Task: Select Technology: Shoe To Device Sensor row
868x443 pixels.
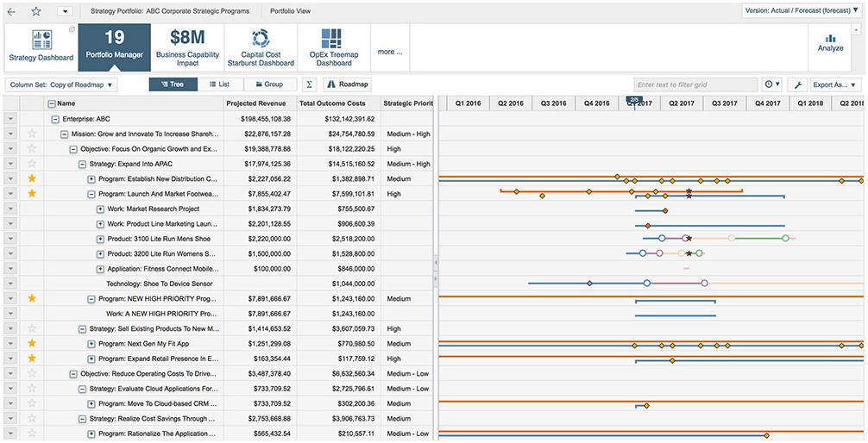Action: coord(218,284)
